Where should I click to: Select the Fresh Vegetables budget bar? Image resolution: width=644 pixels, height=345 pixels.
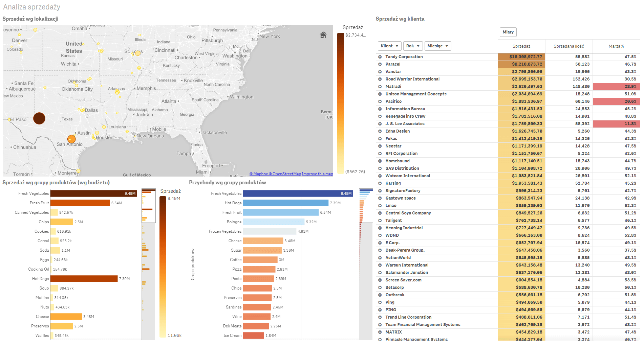(93, 193)
